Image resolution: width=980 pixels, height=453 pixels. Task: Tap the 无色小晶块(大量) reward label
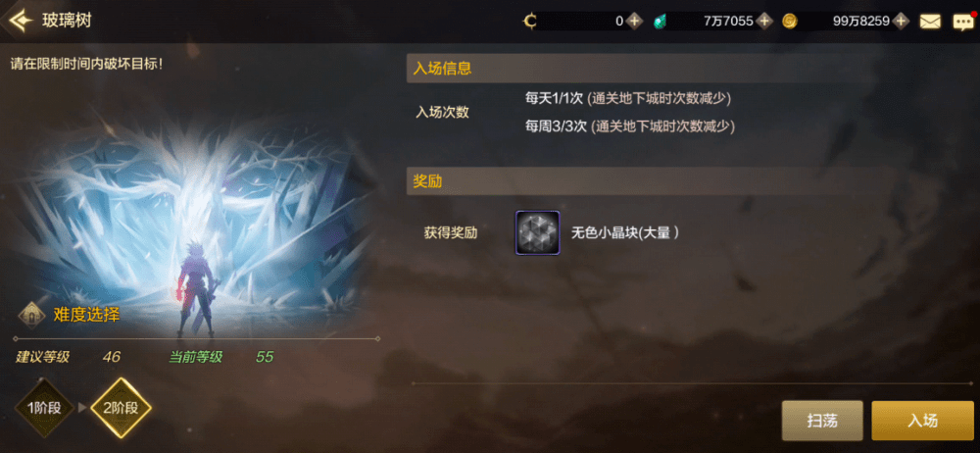pyautogui.click(x=625, y=232)
